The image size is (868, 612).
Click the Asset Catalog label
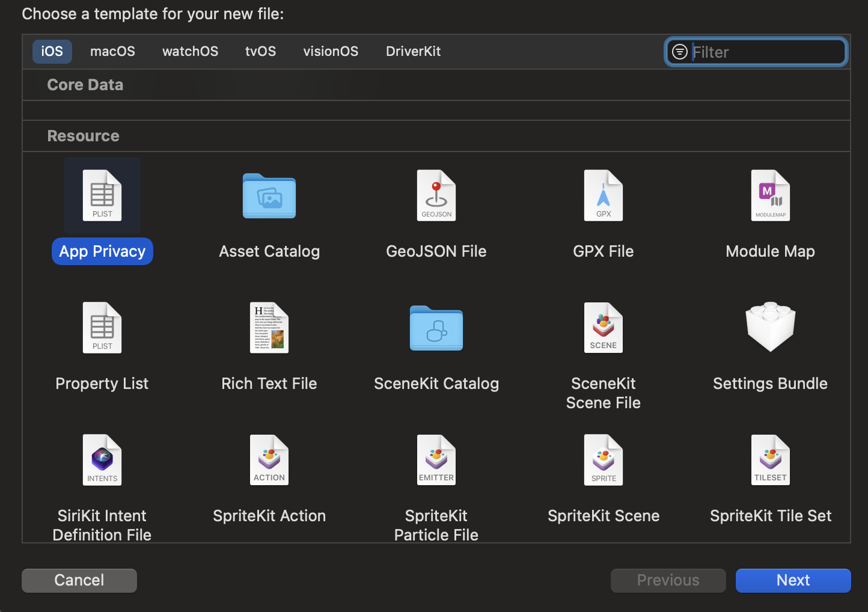pos(269,251)
